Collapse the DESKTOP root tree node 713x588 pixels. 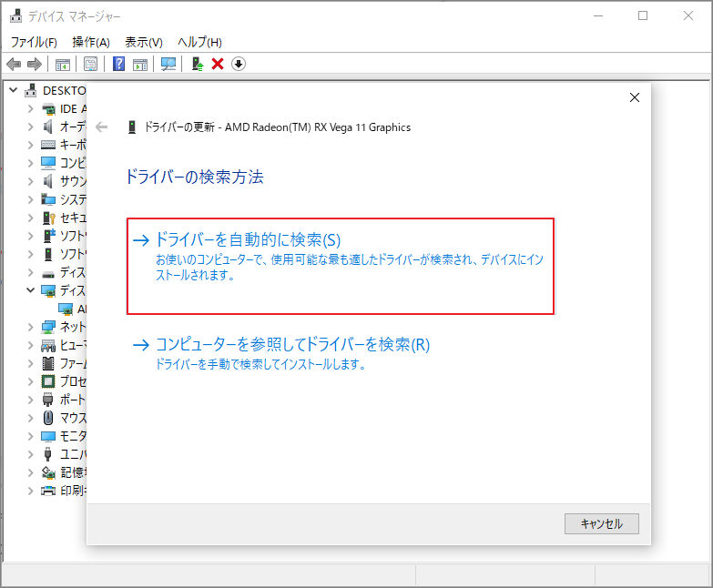pyautogui.click(x=14, y=90)
